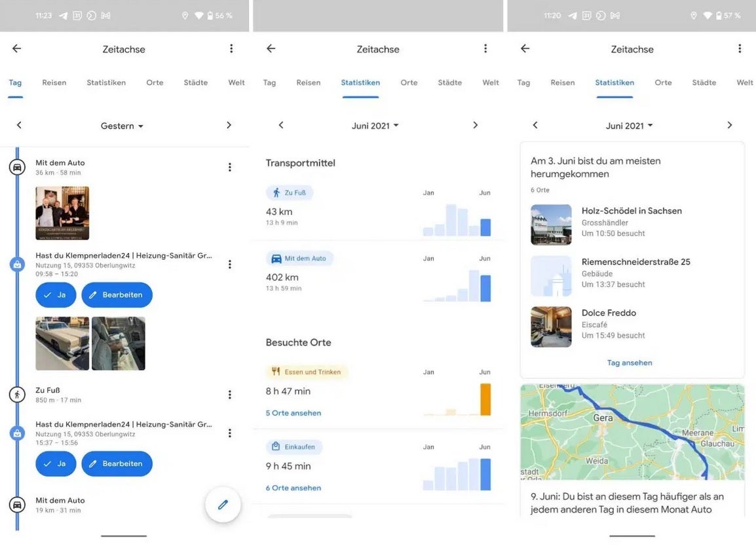Tap Bearbeiten for the 15:37 visit
This screenshot has width=756, height=554.
(117, 464)
